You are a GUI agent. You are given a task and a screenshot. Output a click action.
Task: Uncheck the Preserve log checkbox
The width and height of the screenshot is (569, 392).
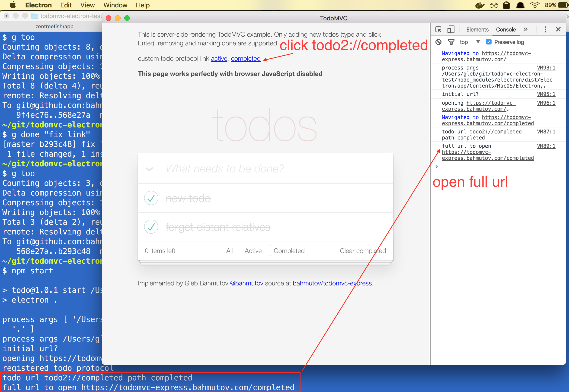(489, 42)
